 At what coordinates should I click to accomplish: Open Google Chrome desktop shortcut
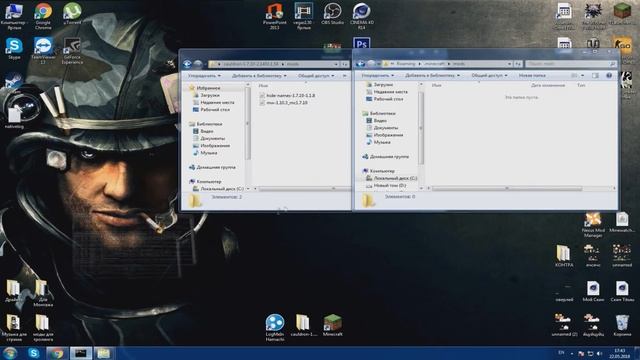pyautogui.click(x=43, y=16)
